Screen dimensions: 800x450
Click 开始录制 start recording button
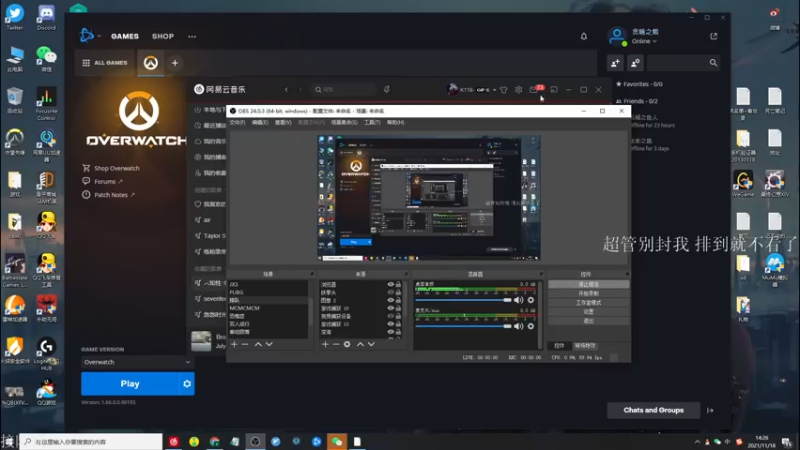(588, 293)
